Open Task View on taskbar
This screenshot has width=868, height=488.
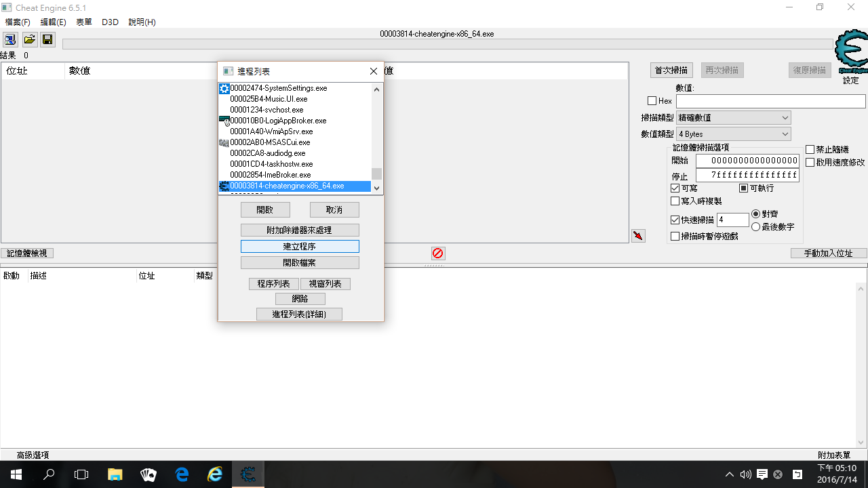click(81, 474)
